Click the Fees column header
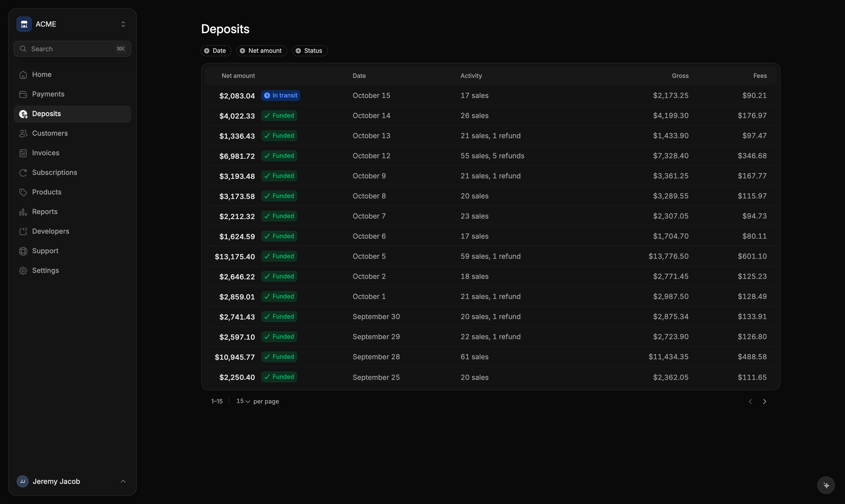 (760, 76)
